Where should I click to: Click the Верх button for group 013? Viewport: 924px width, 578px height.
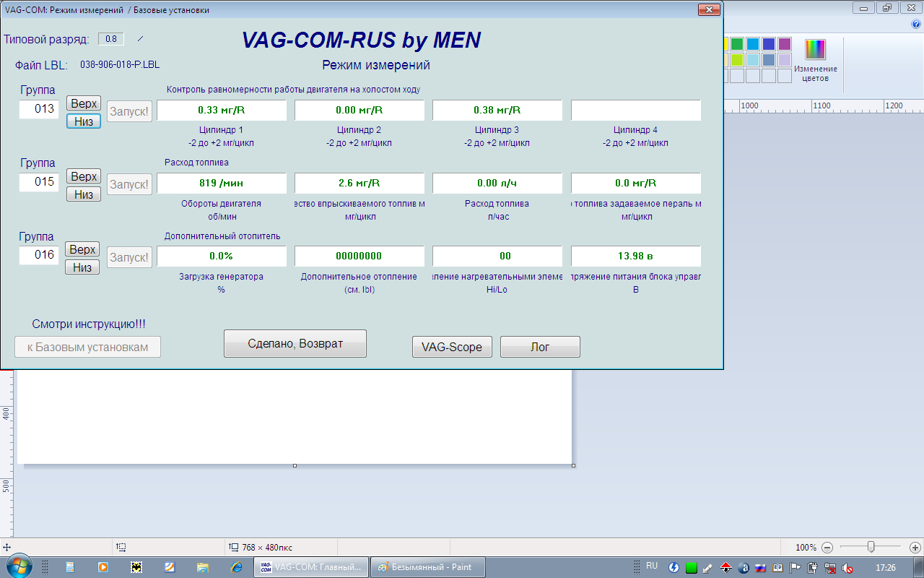[x=84, y=104]
